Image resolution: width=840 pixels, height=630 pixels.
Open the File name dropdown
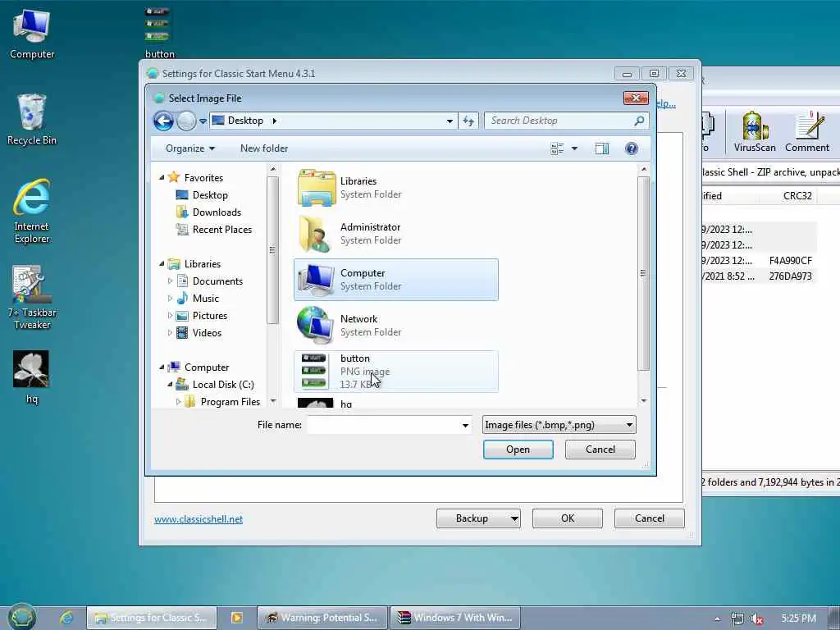(x=465, y=426)
